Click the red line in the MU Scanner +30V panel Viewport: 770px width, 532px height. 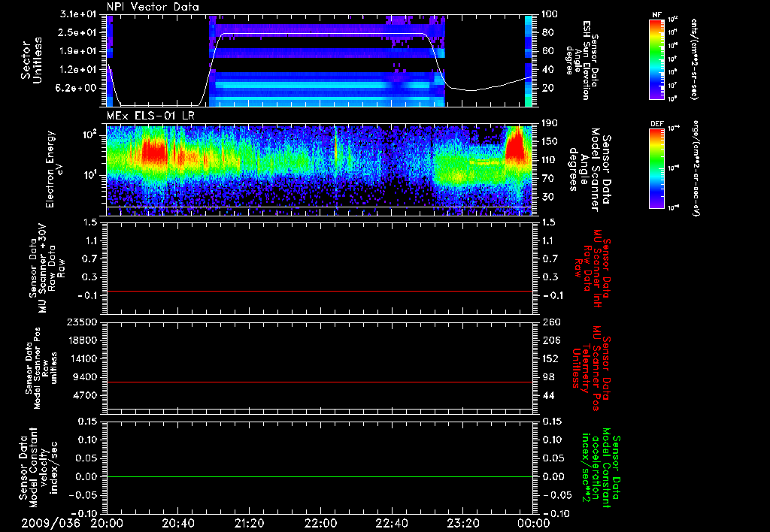(x=320, y=291)
